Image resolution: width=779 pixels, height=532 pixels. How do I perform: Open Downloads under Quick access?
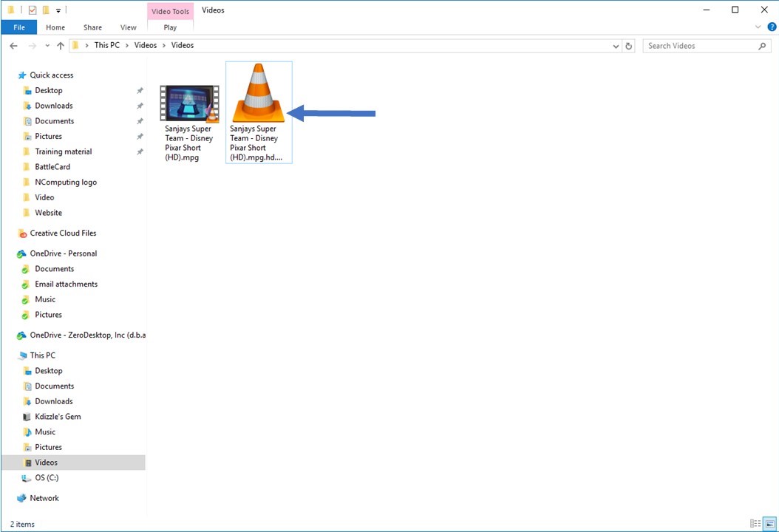pyautogui.click(x=54, y=106)
